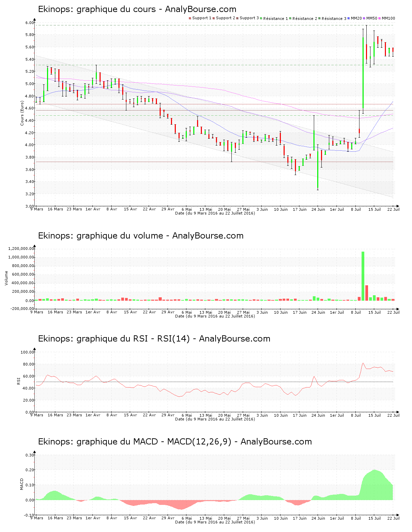Click the MM100 legend entry
Image resolution: width=412 pixels, height=532 pixels.
[387, 18]
